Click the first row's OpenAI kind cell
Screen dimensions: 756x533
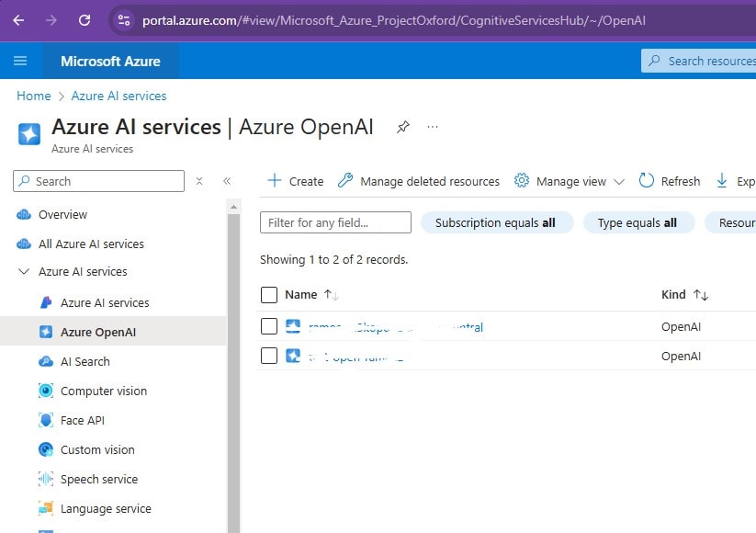tap(681, 327)
